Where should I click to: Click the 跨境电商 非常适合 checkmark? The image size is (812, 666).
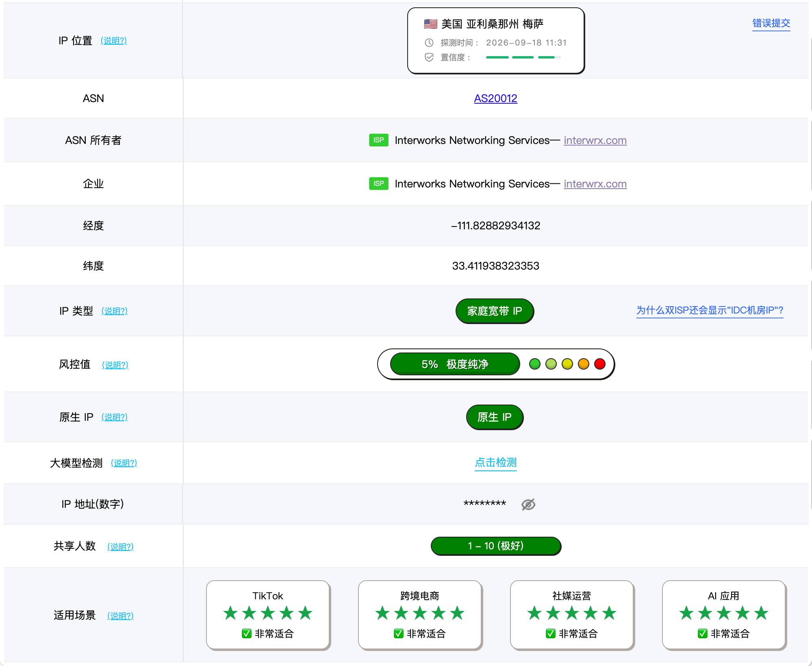(x=398, y=633)
